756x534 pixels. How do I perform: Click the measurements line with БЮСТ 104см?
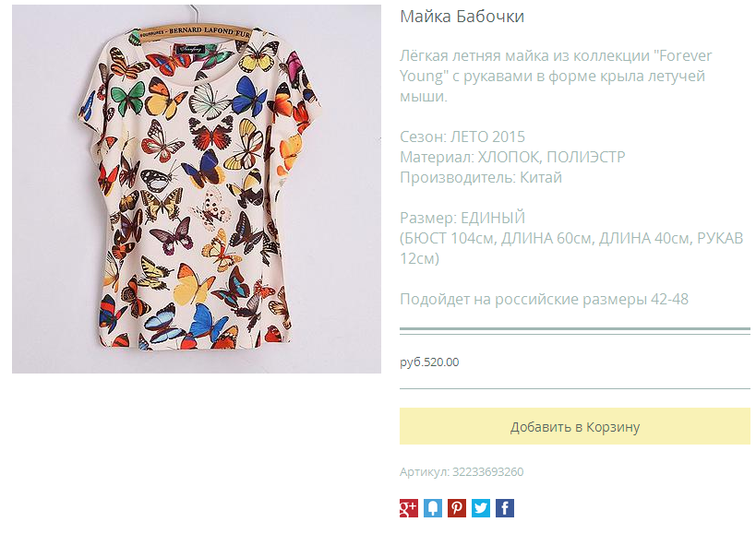(571, 248)
